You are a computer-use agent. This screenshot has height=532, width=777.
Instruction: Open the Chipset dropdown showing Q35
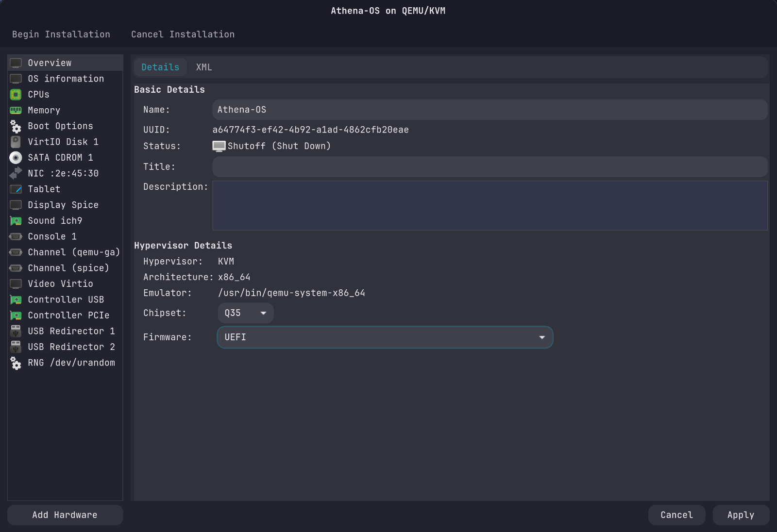pos(245,313)
